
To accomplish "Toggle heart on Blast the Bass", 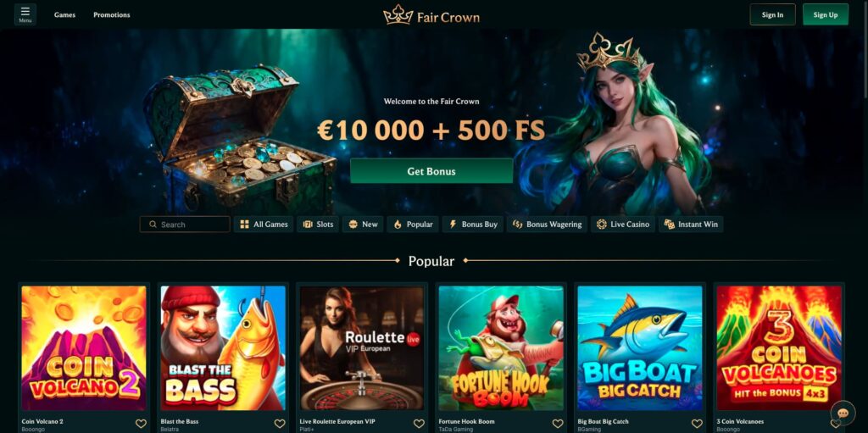I will (280, 424).
